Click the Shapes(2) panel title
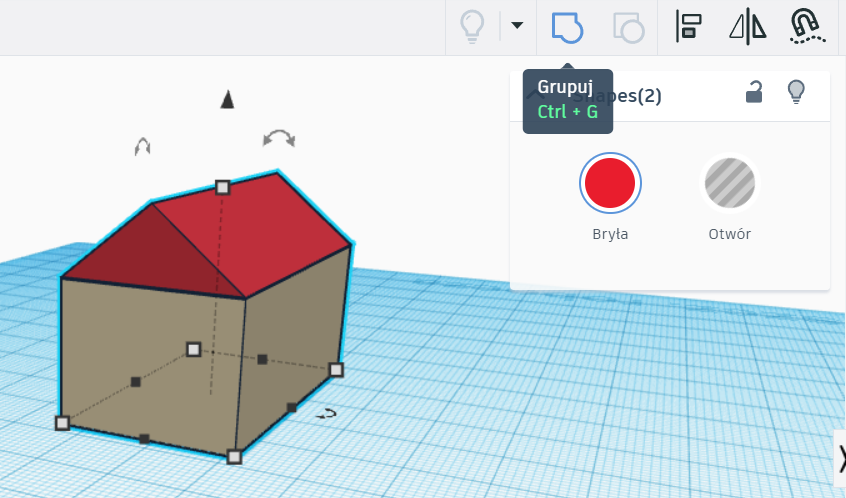The height and width of the screenshot is (498, 846). click(617, 96)
